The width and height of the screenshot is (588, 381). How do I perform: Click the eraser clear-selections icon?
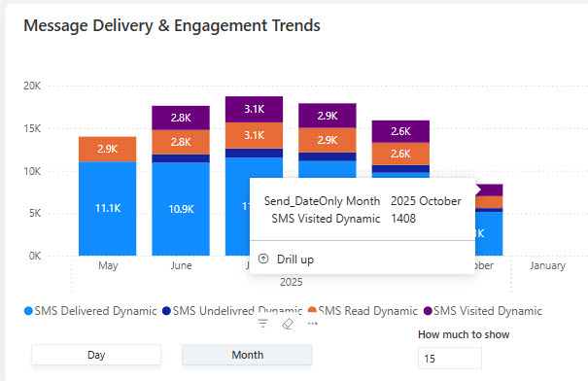[288, 324]
